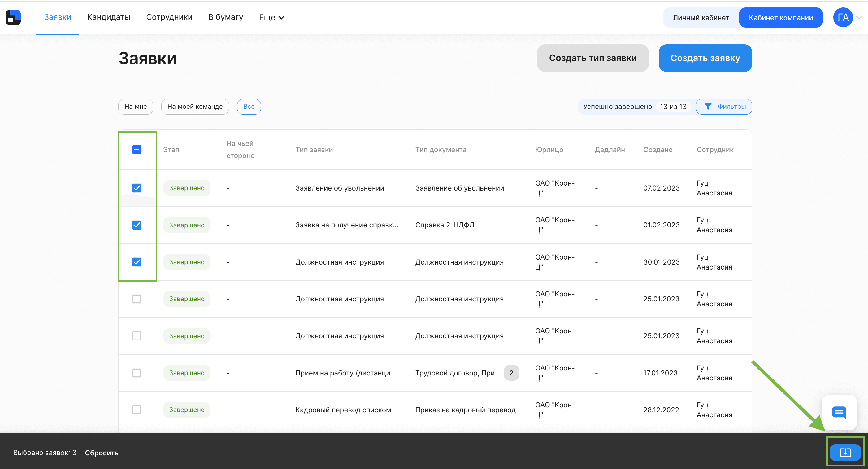Click the Справка 2-НДФЛ document type
This screenshot has width=868, height=469.
pyautogui.click(x=445, y=225)
